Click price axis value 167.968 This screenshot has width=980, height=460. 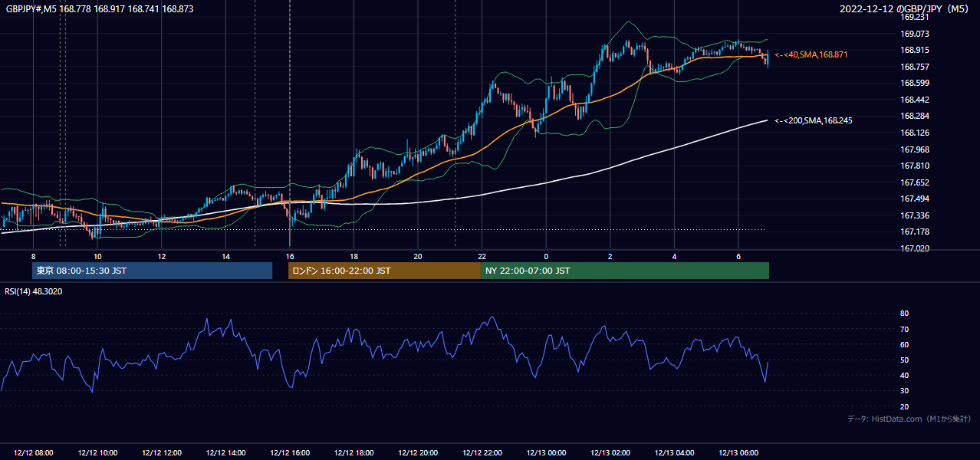click(914, 149)
